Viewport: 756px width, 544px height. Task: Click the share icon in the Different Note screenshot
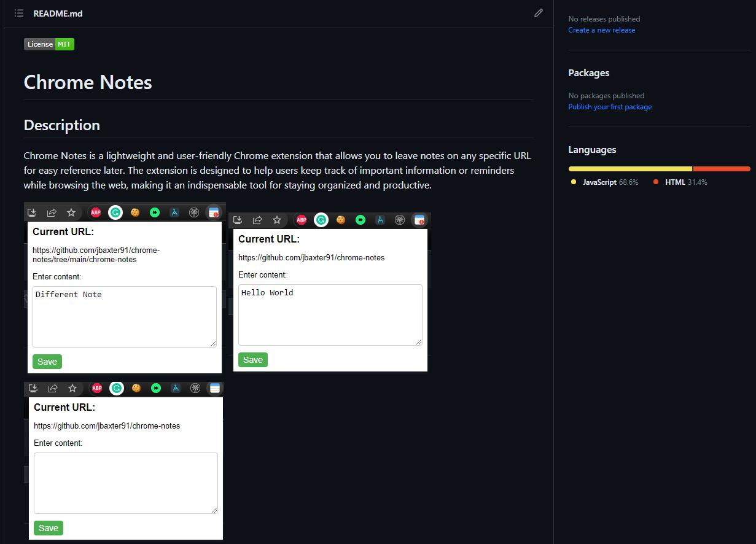coord(52,212)
